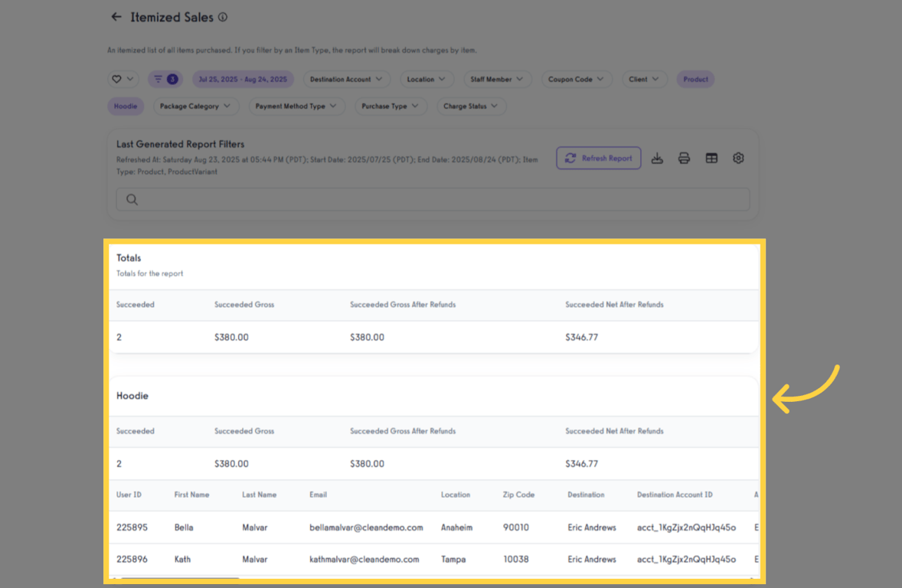Open the heart favorites dropdown
The height and width of the screenshot is (588, 902).
123,79
